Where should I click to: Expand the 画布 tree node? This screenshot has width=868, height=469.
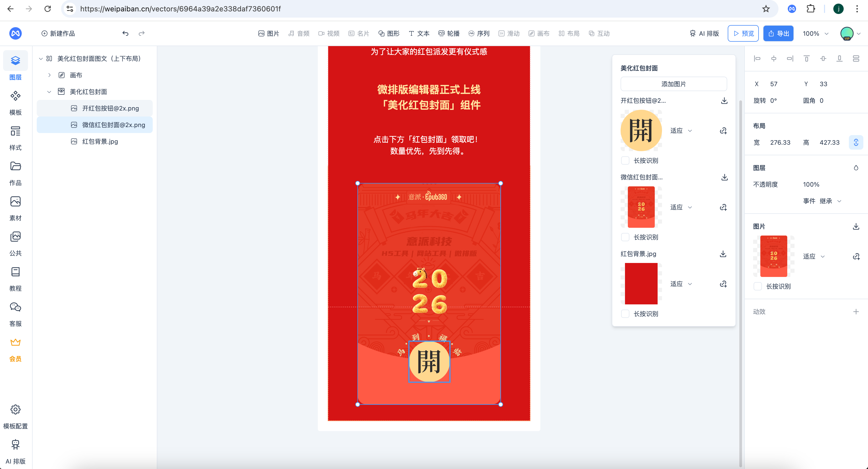(49, 75)
